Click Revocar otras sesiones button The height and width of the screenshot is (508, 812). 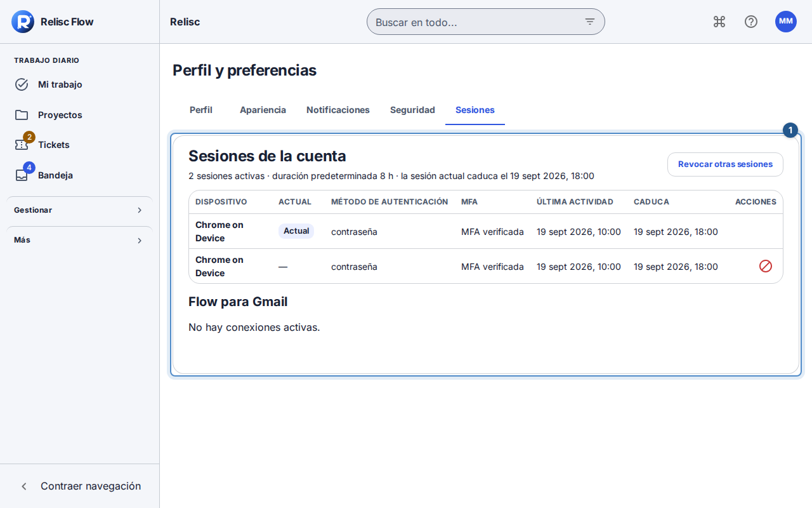pyautogui.click(x=725, y=164)
